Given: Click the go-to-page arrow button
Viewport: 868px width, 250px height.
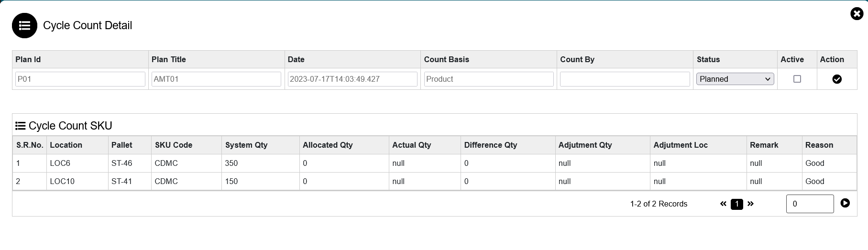Looking at the screenshot, I should [x=845, y=203].
